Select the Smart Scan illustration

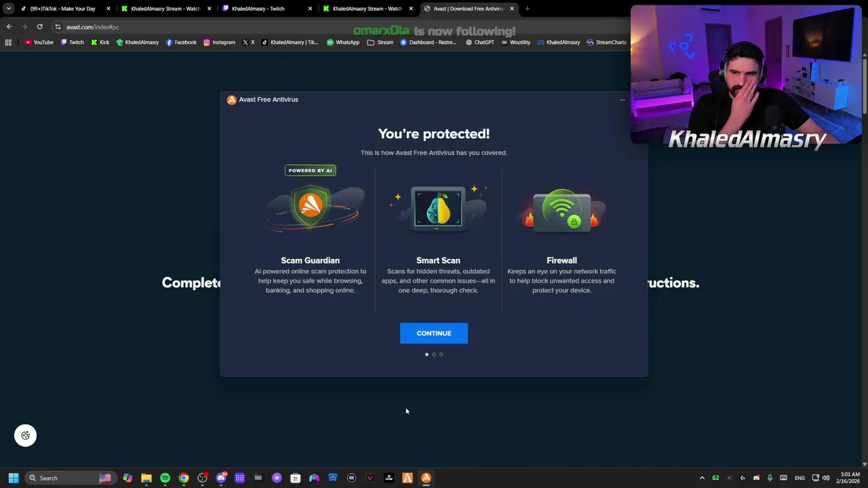tap(438, 208)
